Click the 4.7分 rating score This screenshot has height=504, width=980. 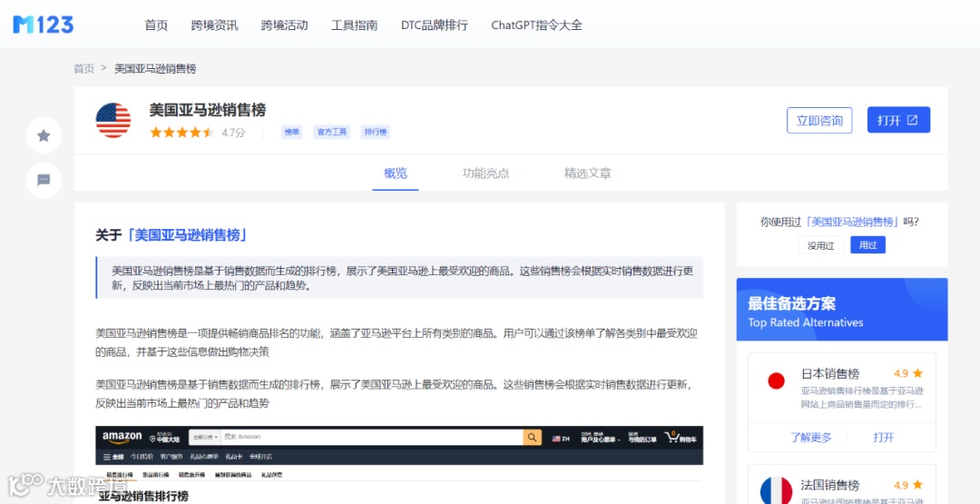tap(233, 133)
